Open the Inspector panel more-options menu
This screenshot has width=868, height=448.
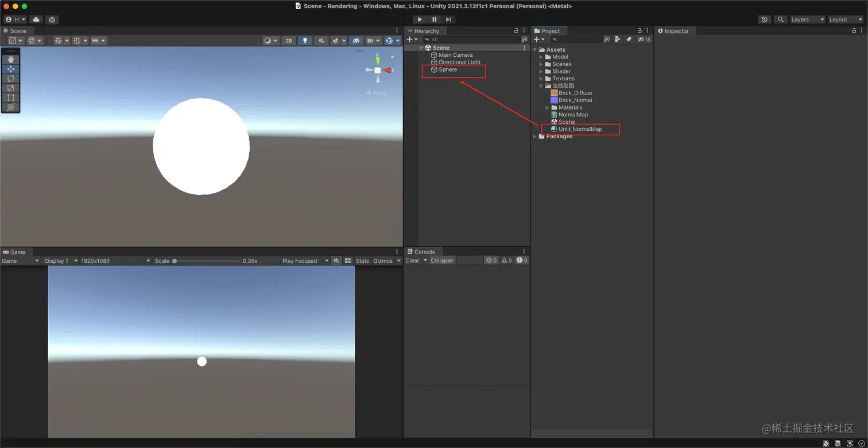pos(862,31)
